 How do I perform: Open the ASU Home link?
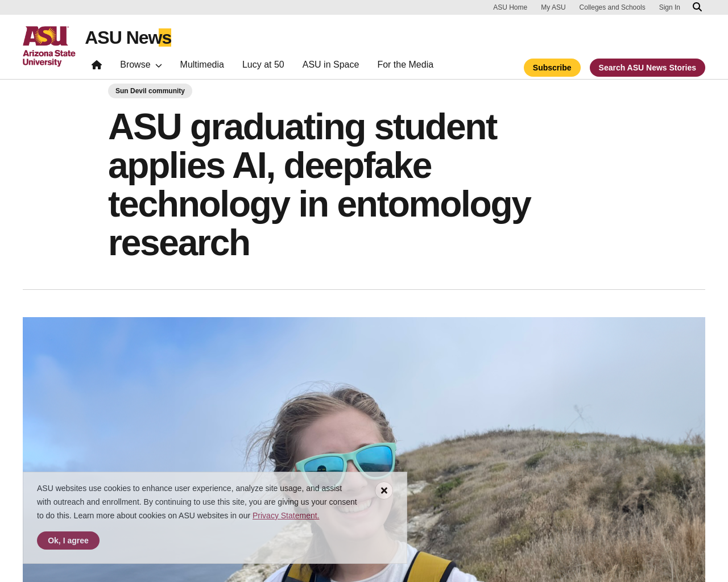[510, 7]
